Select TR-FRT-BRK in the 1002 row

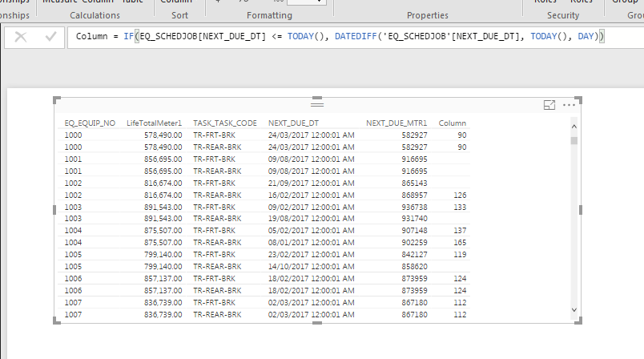pos(215,184)
